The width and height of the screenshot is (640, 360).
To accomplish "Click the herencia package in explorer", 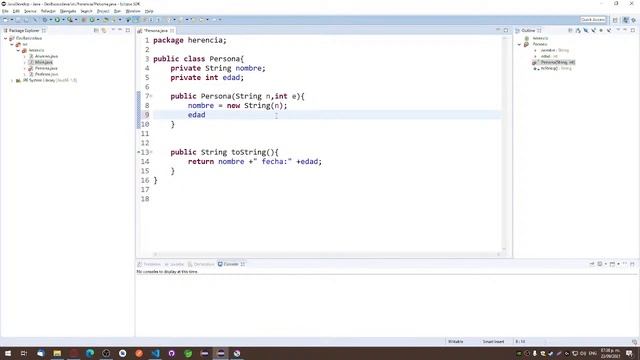I will click(33, 50).
